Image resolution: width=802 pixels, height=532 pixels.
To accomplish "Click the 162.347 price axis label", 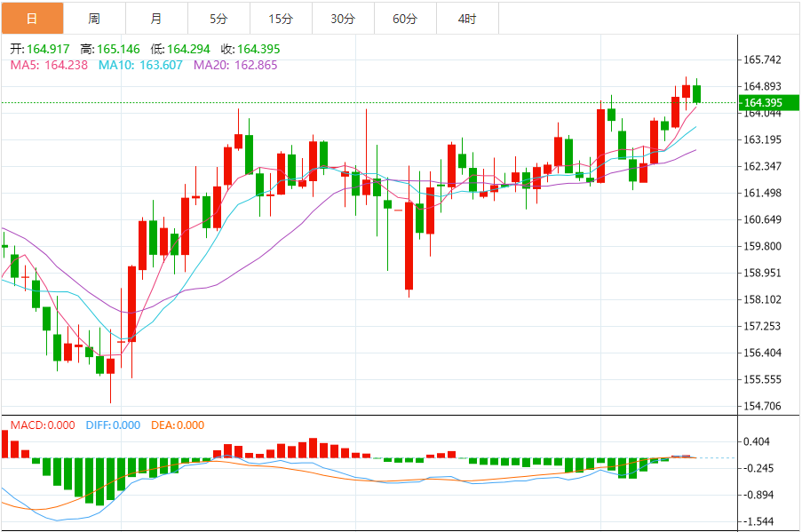I will 762,166.
